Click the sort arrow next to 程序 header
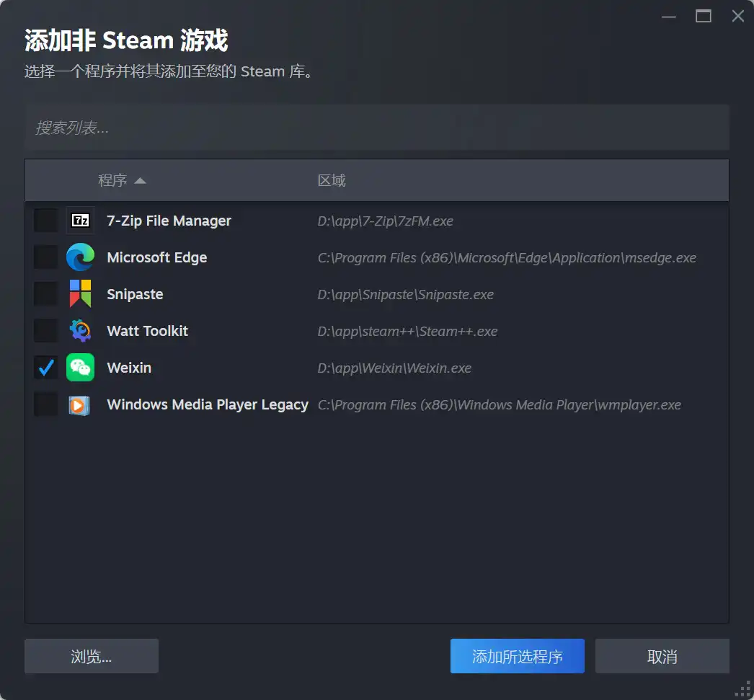The image size is (754, 700). [140, 180]
